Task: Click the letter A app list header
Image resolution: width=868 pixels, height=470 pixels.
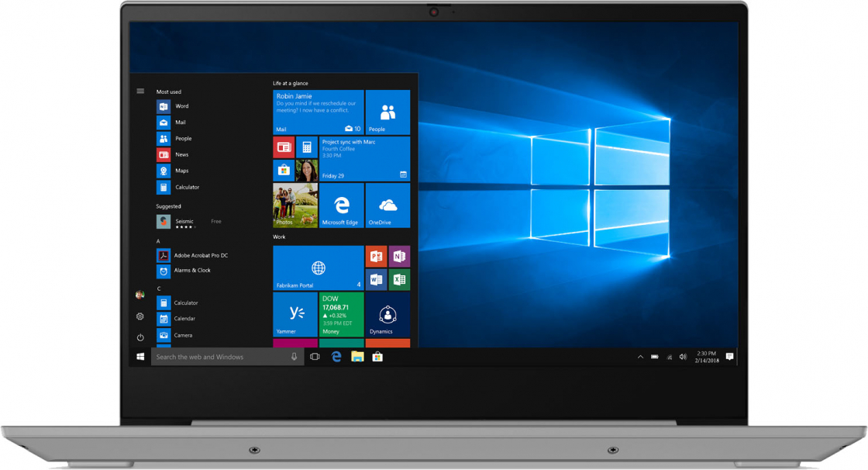Action: [159, 241]
